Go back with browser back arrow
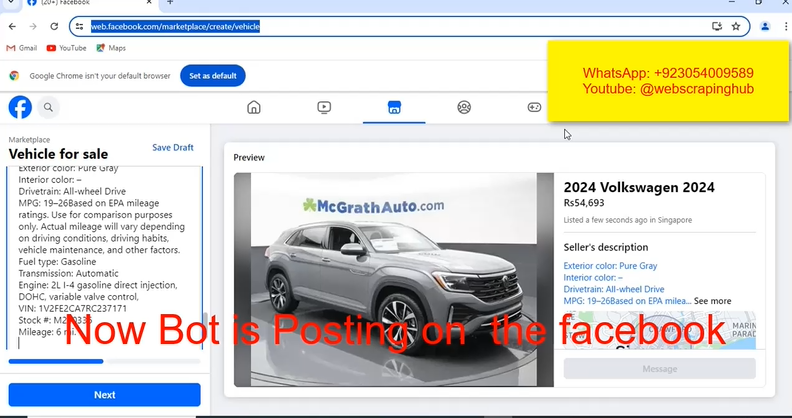The height and width of the screenshot is (418, 792). click(x=12, y=26)
